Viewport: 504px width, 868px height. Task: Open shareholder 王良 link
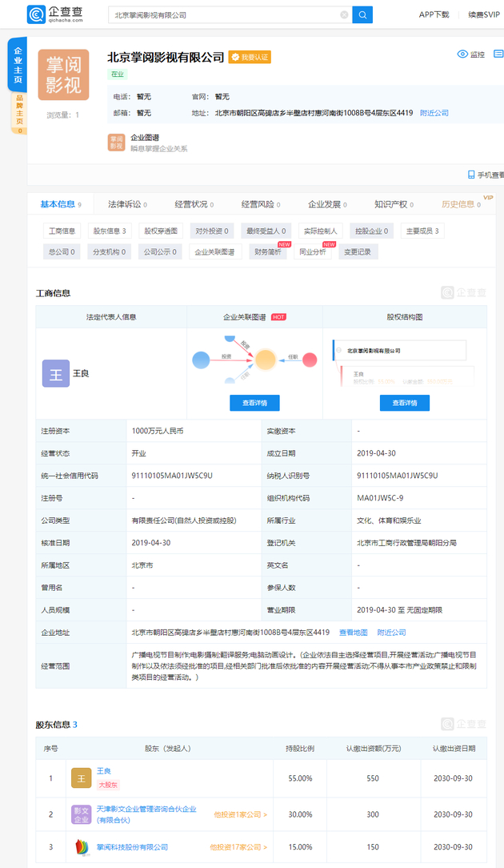click(x=103, y=771)
